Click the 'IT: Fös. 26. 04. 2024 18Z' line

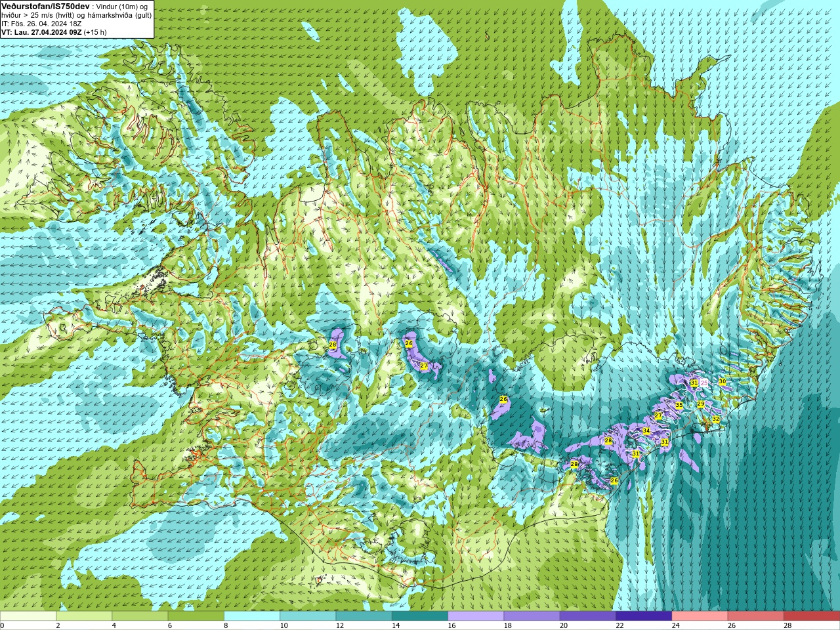click(41, 24)
